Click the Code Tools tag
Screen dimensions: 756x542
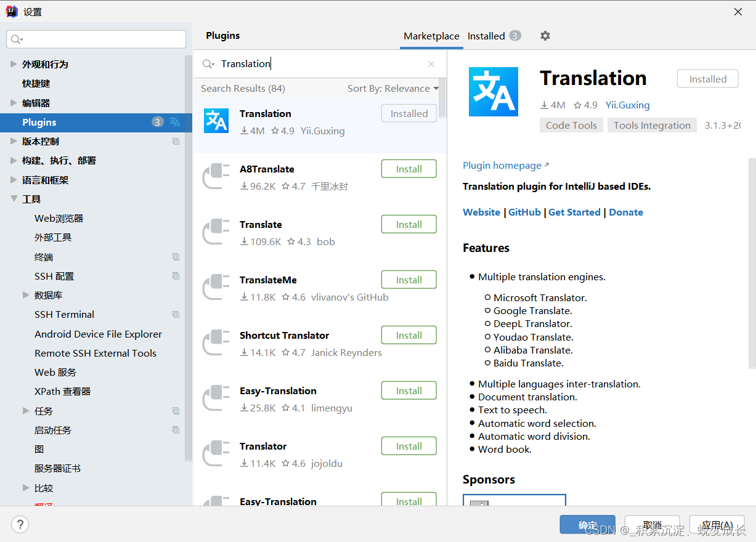pyautogui.click(x=571, y=125)
